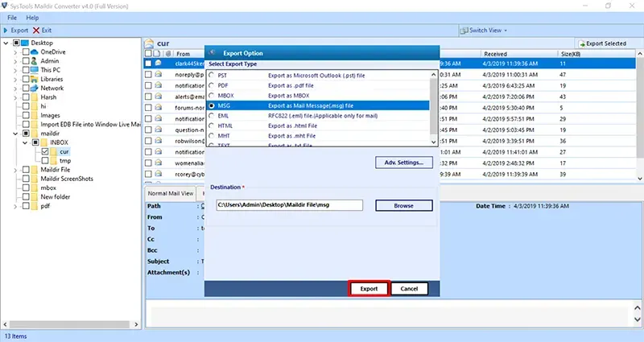Click the Browse button

tap(404, 206)
